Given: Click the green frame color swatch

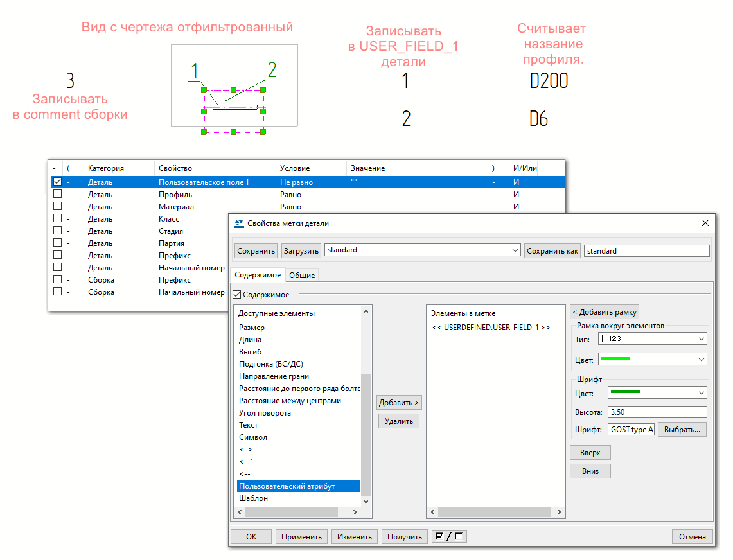Looking at the screenshot, I should click(615, 358).
